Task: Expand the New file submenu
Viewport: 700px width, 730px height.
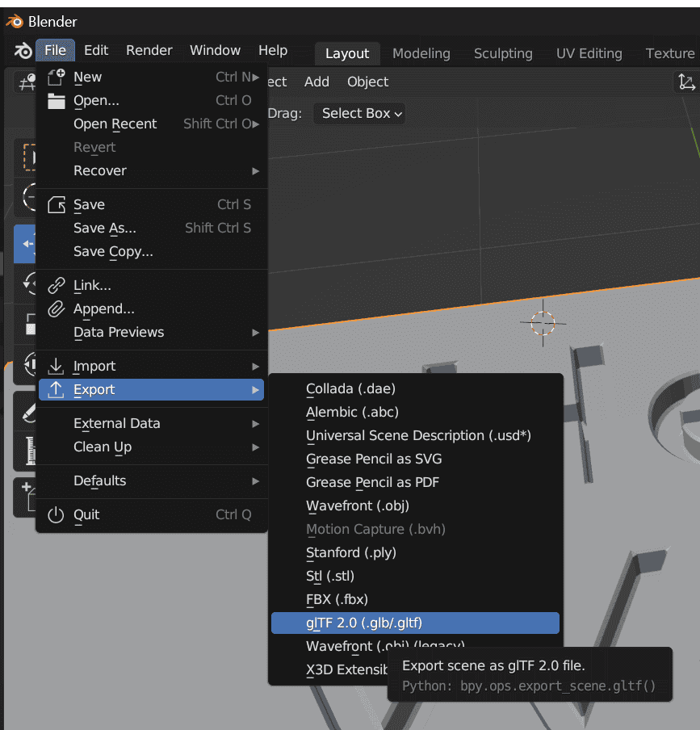Action: tap(152, 78)
